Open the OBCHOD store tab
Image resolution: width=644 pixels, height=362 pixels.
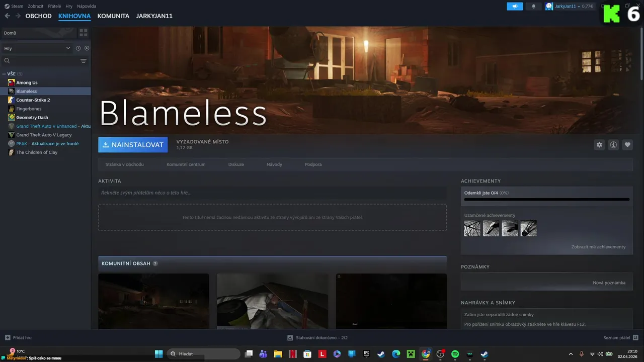[38, 16]
